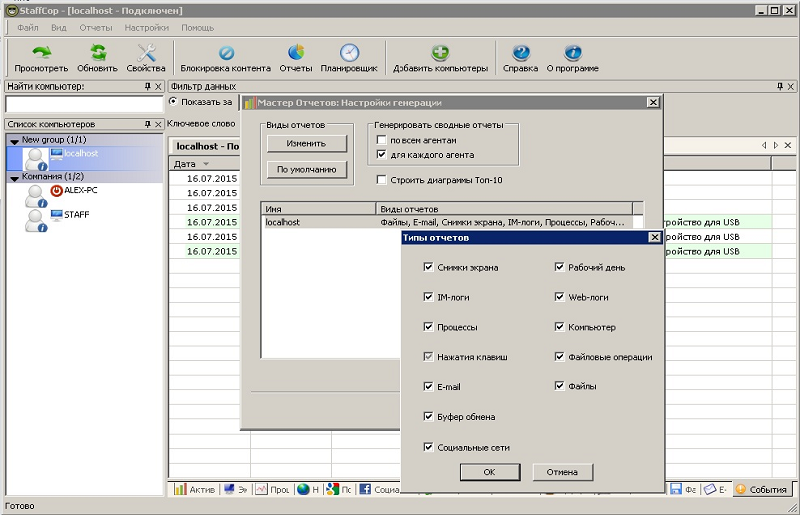Screen dimensions: 800x515
Task: Click the Отчеты pie chart icon
Action: point(296,53)
